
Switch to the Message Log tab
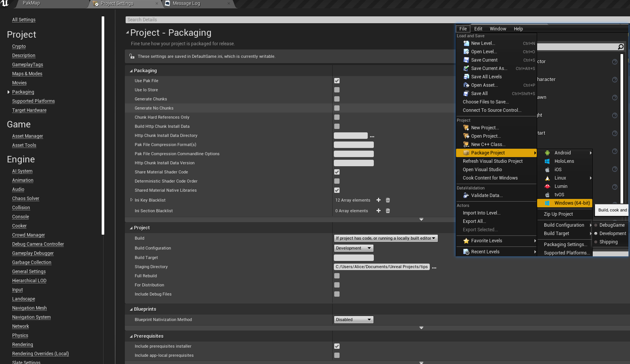[186, 3]
